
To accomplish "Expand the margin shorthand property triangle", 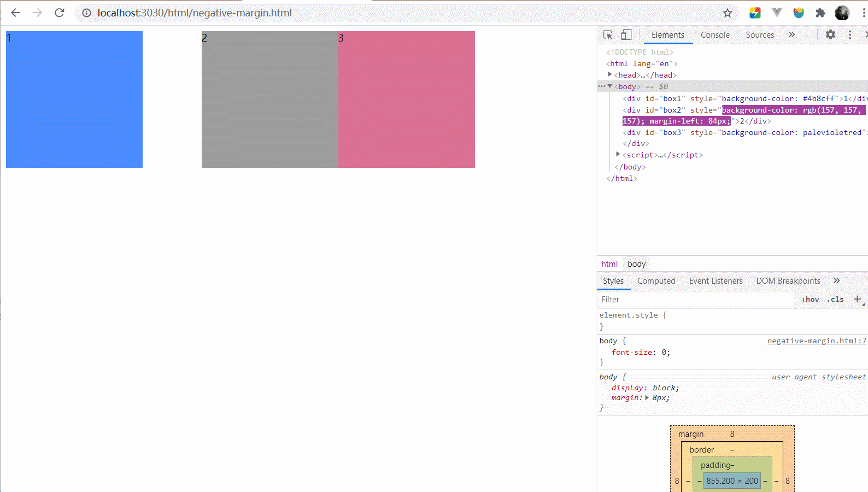I will coord(647,398).
